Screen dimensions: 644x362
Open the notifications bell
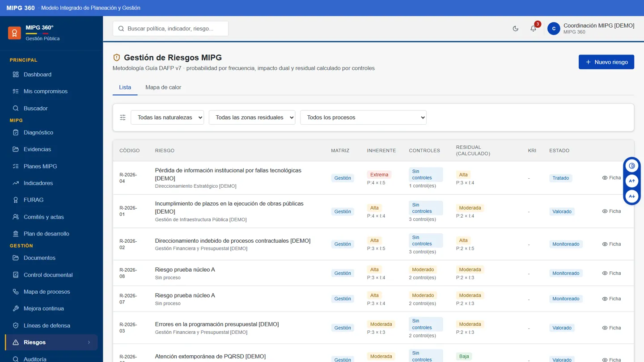click(533, 29)
